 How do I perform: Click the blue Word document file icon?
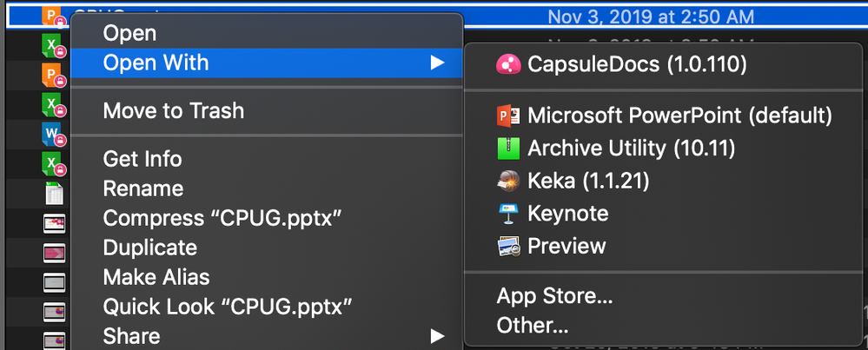click(53, 135)
